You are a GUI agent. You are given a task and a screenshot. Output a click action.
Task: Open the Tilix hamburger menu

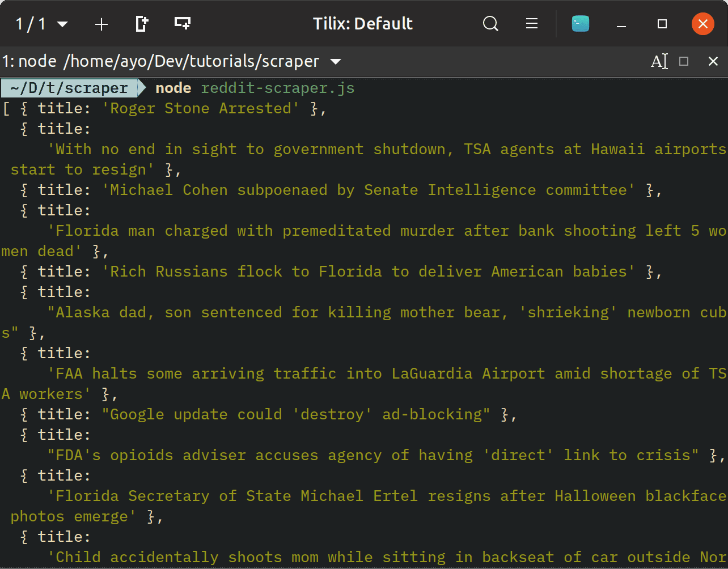click(x=532, y=24)
